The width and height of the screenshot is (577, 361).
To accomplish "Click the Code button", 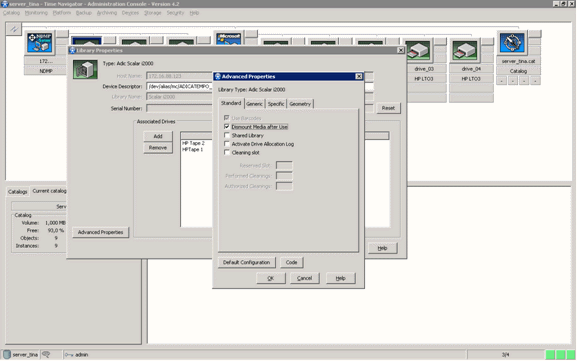I will 291,262.
